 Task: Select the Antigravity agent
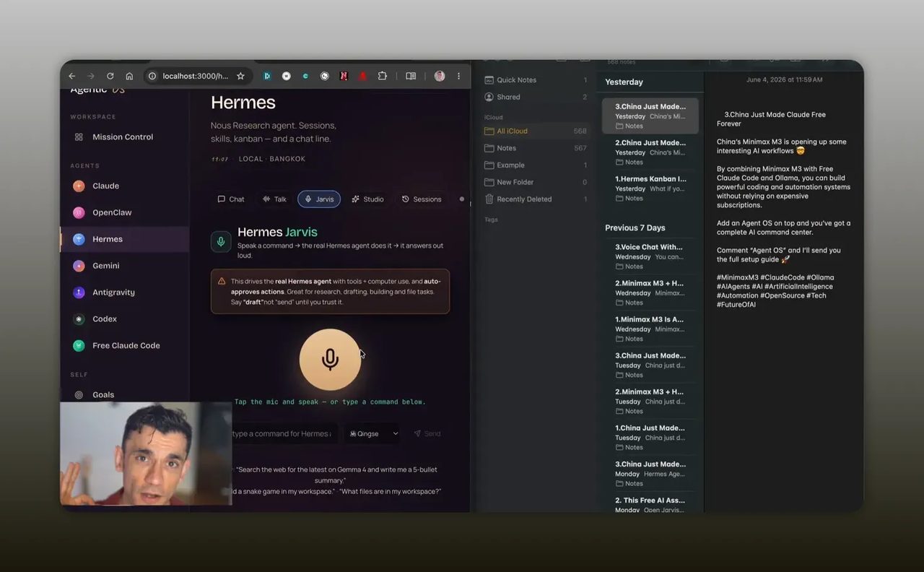point(124,292)
